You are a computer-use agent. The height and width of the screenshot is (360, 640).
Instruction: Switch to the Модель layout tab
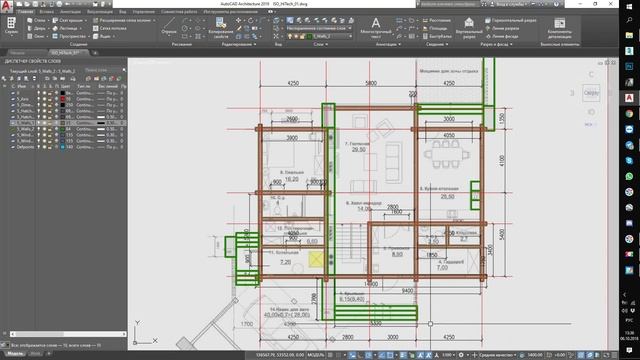[15, 353]
